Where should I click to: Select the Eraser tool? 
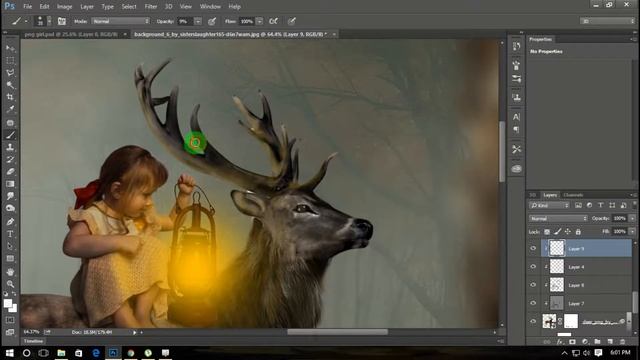[x=10, y=172]
